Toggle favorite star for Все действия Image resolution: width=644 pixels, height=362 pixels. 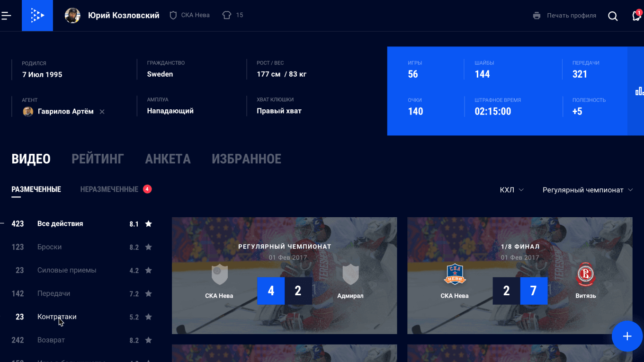coord(148,224)
